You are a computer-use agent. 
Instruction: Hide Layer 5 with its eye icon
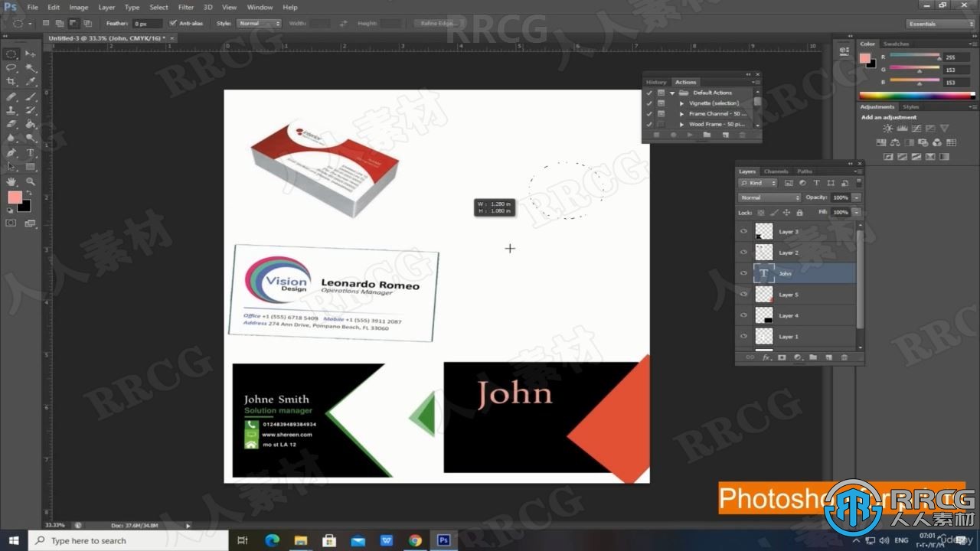tap(743, 295)
